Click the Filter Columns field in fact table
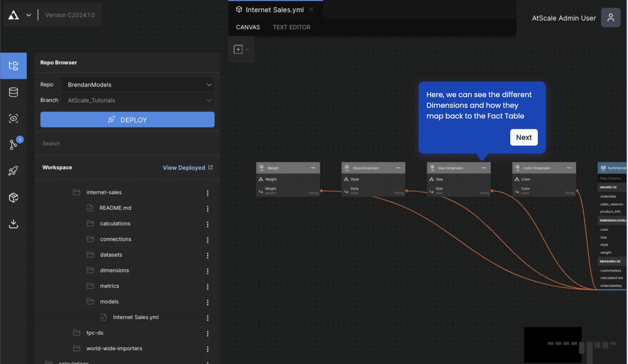 pyautogui.click(x=612, y=178)
